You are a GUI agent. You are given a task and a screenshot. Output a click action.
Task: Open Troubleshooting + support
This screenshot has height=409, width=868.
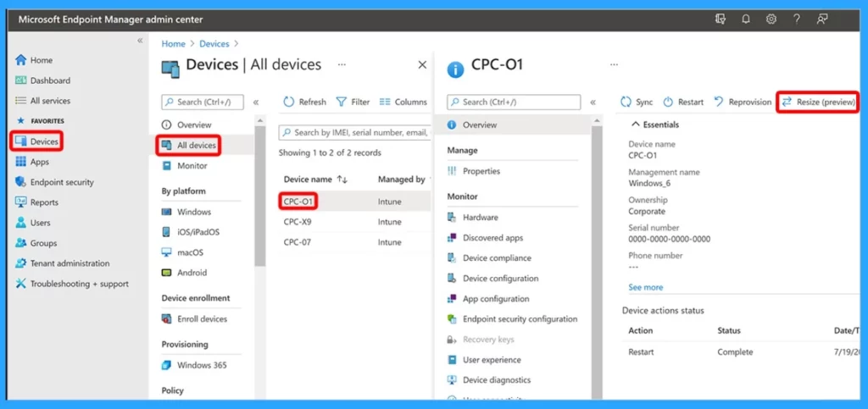point(72,284)
